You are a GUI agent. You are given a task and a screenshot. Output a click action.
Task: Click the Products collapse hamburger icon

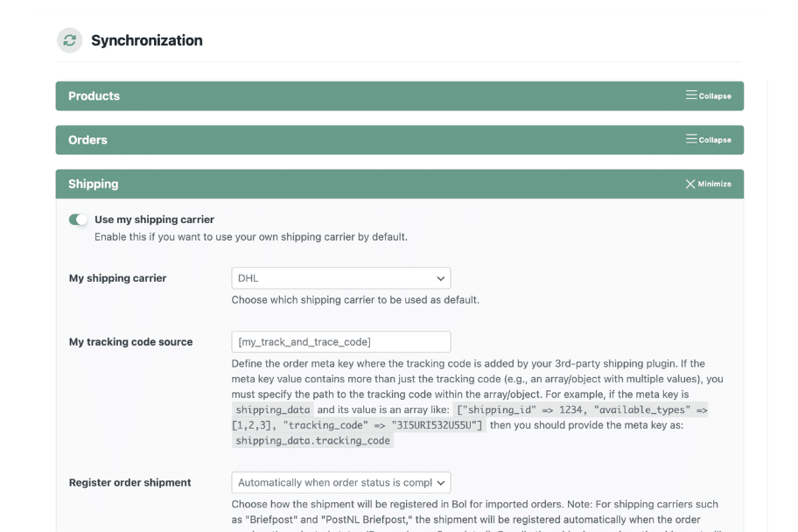pyautogui.click(x=691, y=95)
